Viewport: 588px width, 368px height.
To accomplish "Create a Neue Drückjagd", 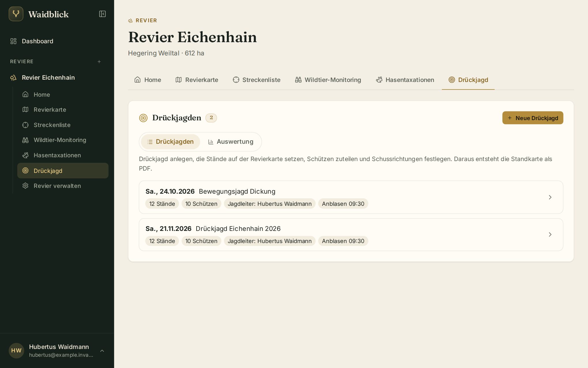I will (533, 118).
